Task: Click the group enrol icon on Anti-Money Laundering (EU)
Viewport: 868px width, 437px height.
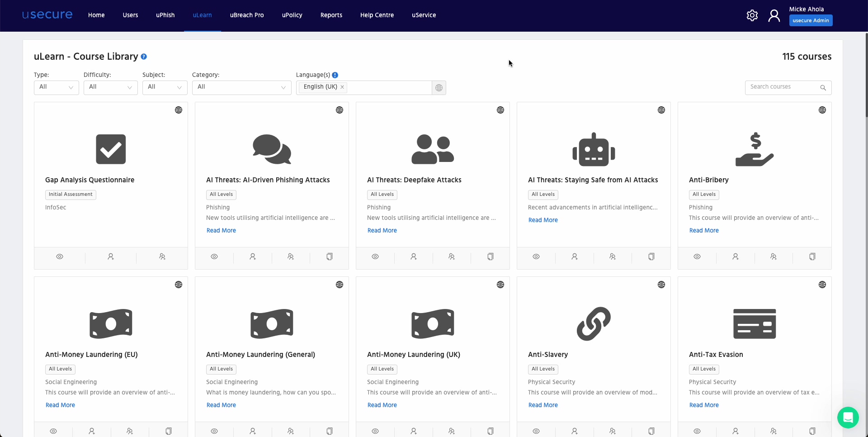Action: pos(130,432)
